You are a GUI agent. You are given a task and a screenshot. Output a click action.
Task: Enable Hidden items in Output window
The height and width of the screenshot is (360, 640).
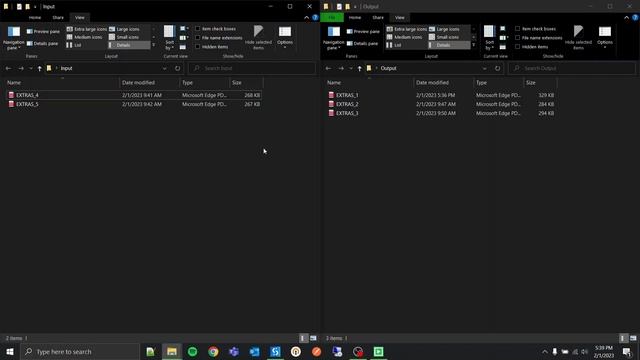(x=531, y=47)
